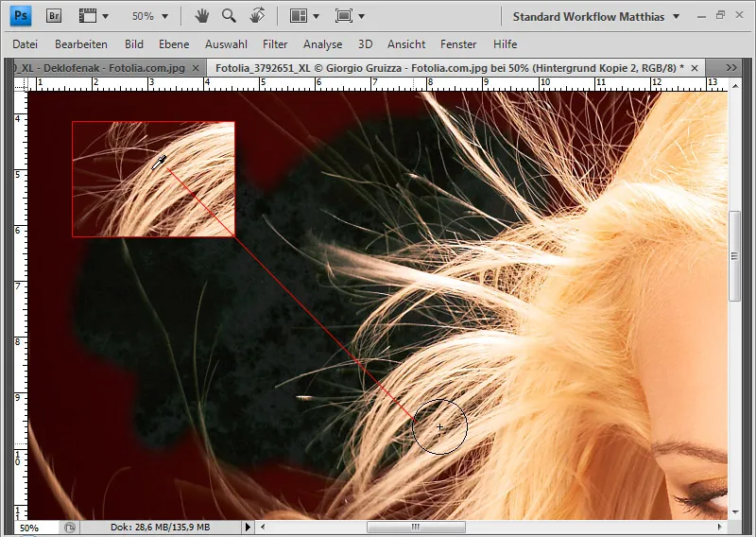Click the 50% zoom field in status bar

[x=37, y=528]
